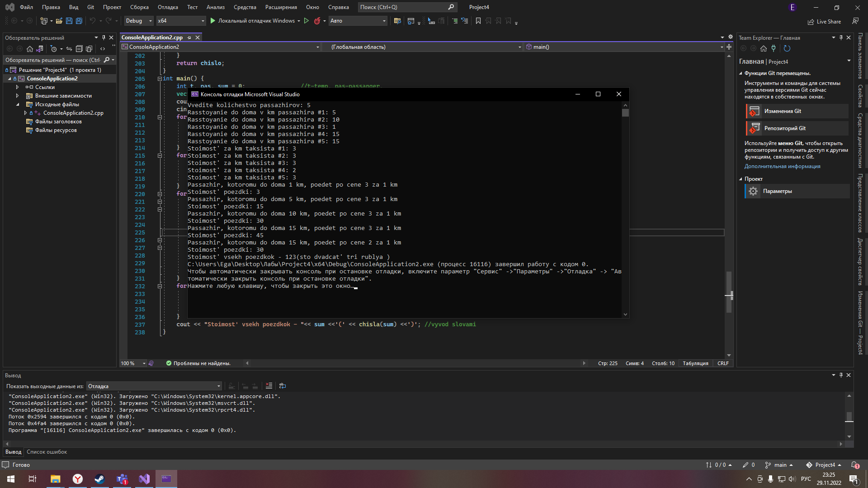Click refresh icon in Team Explorer
The width and height of the screenshot is (868, 488).
pos(787,48)
